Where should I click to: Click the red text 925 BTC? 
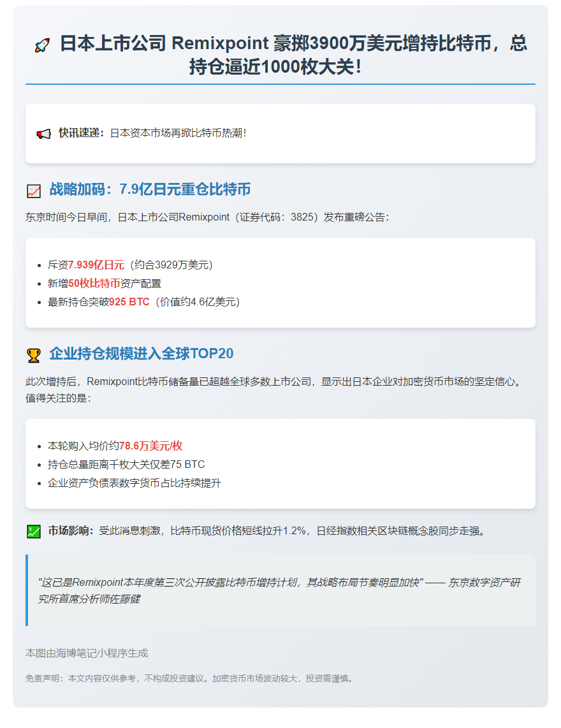click(129, 302)
